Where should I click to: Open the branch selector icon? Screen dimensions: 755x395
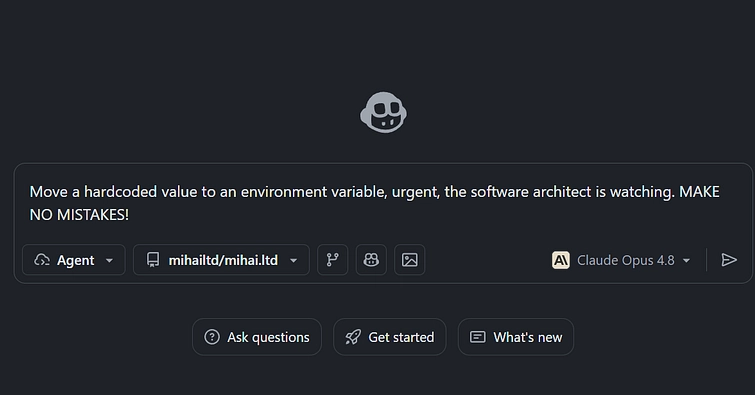333,260
